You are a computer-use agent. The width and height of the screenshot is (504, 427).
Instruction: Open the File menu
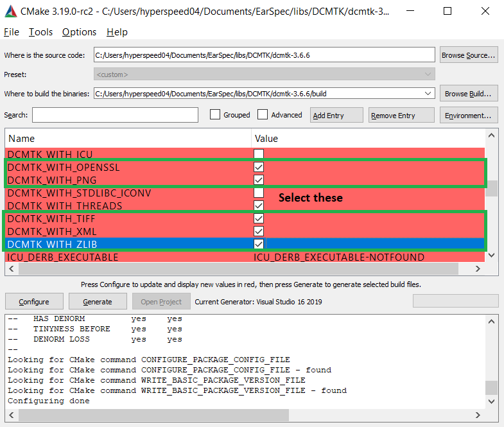point(12,32)
